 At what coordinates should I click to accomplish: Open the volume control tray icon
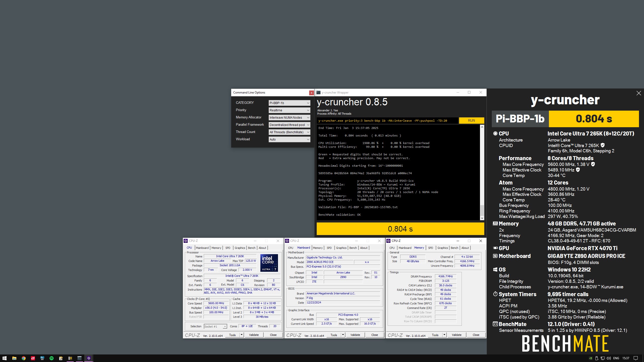click(x=609, y=358)
